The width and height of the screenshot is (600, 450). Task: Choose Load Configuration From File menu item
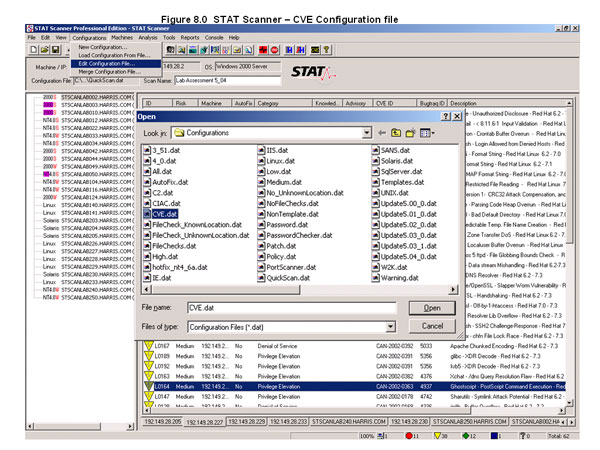click(x=116, y=55)
